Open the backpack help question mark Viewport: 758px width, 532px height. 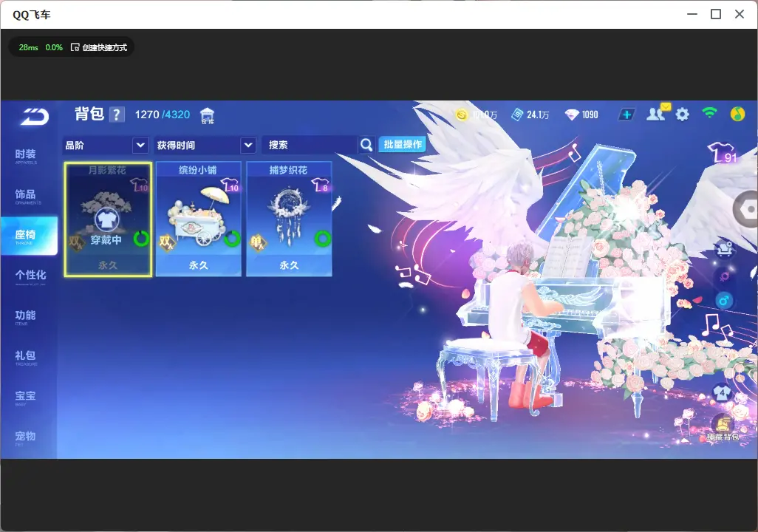coord(117,115)
